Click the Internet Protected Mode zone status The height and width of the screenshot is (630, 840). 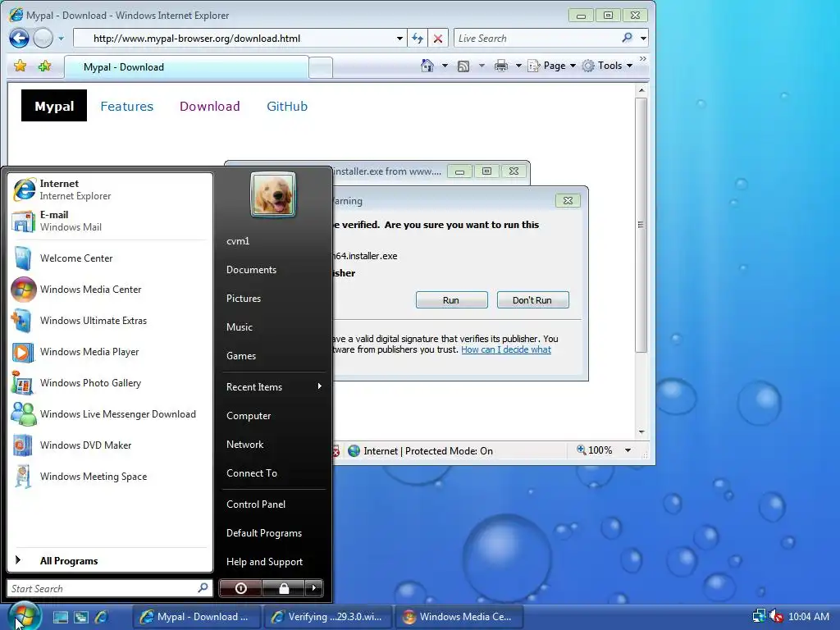[421, 451]
